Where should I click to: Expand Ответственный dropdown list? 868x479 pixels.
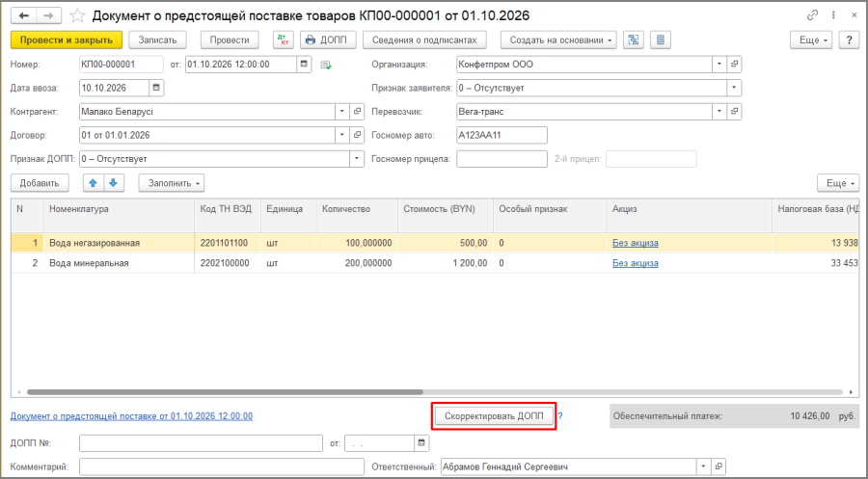[704, 466]
